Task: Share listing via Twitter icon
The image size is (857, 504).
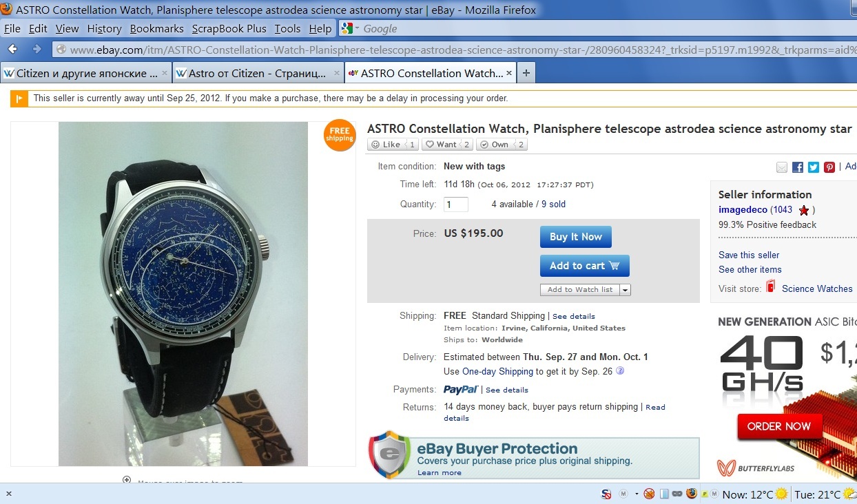Action: (x=814, y=167)
